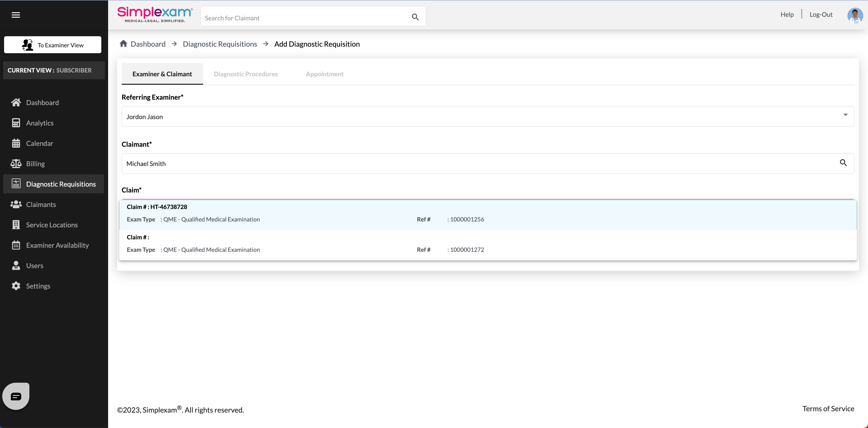Viewport: 868px width, 428px height.
Task: Click Diagnostic Requisitions breadcrumb link
Action: pos(220,44)
